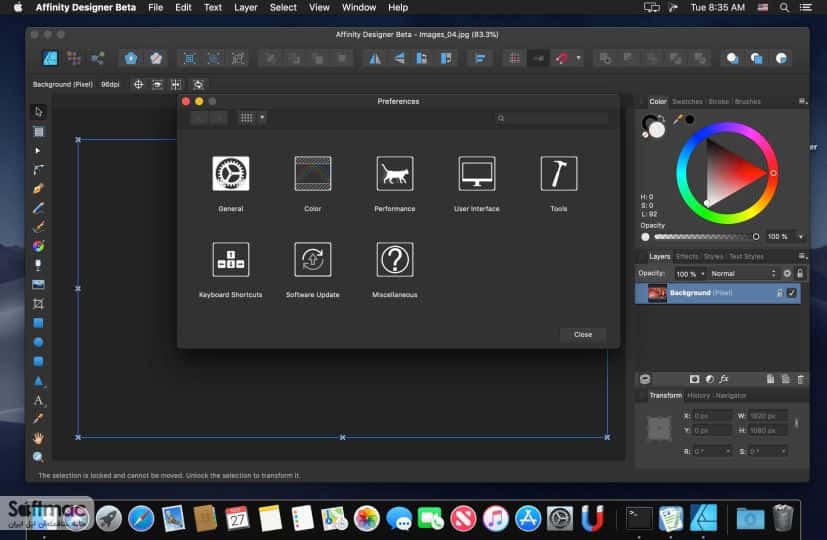This screenshot has width=827, height=540.
Task: Select the View hand tool
Action: pos(39,438)
